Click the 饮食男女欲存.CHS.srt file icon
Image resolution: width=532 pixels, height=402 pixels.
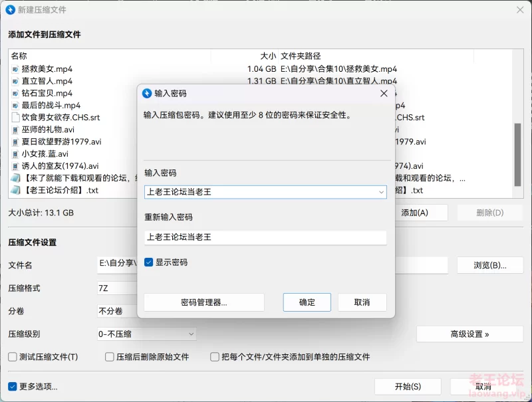[x=15, y=118]
